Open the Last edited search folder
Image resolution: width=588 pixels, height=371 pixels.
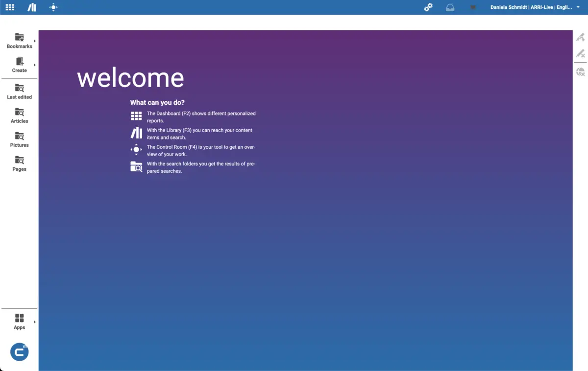pos(19,92)
